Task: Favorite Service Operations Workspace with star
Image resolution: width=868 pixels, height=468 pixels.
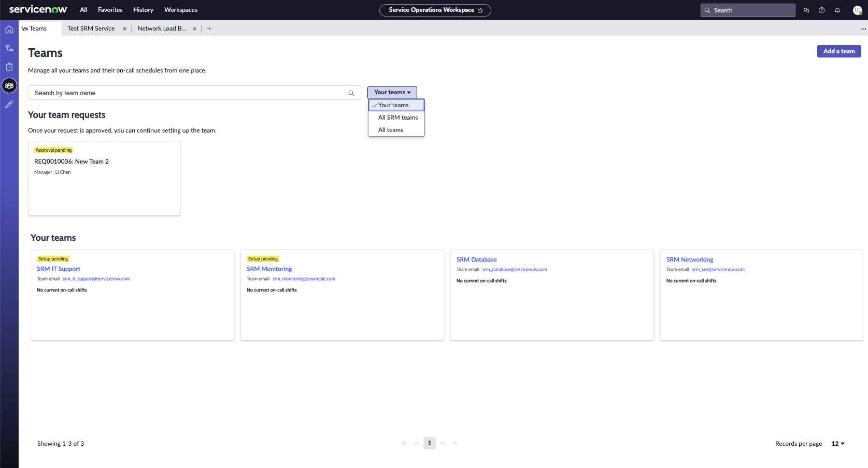Action: click(x=480, y=10)
